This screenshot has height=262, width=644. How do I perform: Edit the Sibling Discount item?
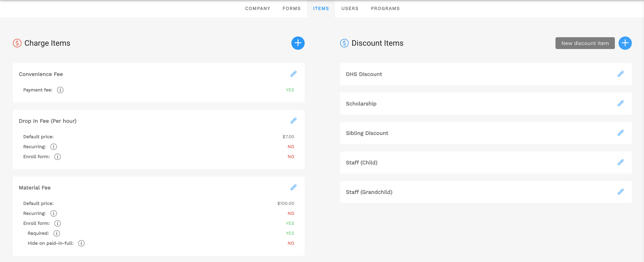[x=620, y=133]
